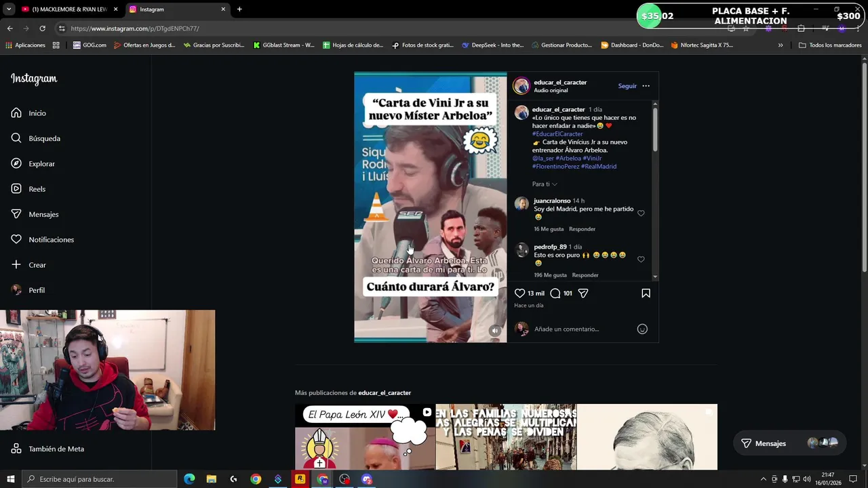Open También de Meta menu
This screenshot has height=488, width=868.
click(x=47, y=449)
